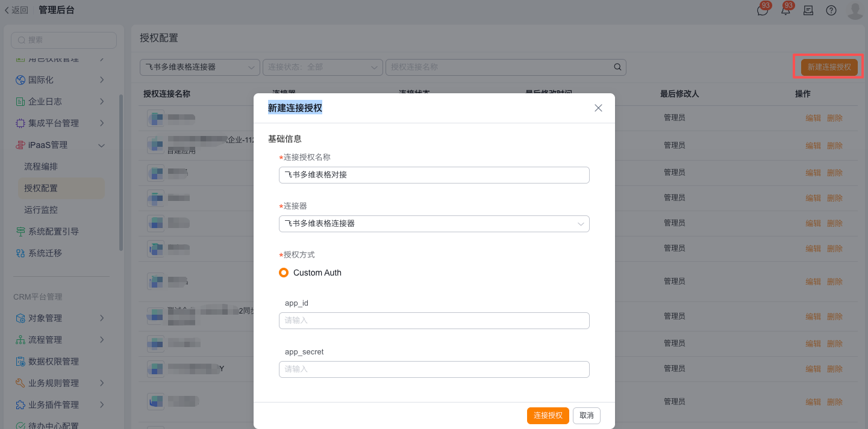Select the Custom Auth radio button
The height and width of the screenshot is (429, 868).
point(284,273)
